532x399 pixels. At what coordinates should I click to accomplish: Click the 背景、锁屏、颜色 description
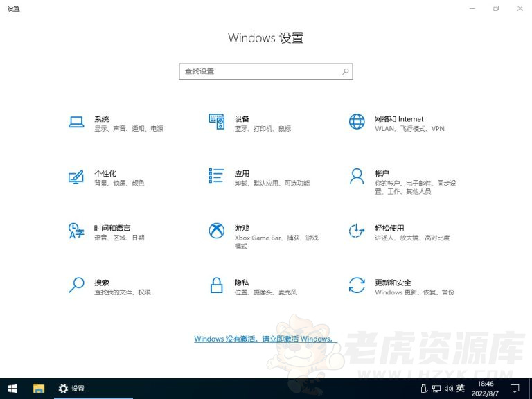119,183
